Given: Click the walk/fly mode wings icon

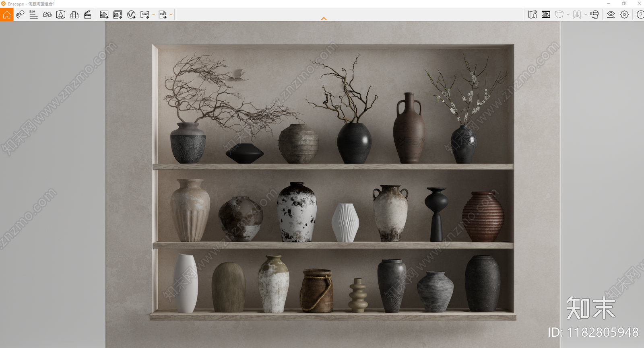Looking at the screenshot, I should pyautogui.click(x=577, y=15).
